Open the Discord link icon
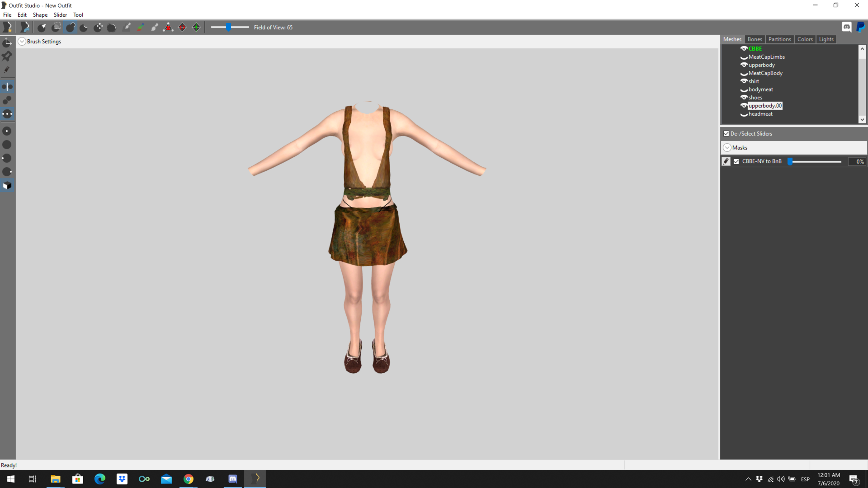868x488 pixels. tap(847, 27)
